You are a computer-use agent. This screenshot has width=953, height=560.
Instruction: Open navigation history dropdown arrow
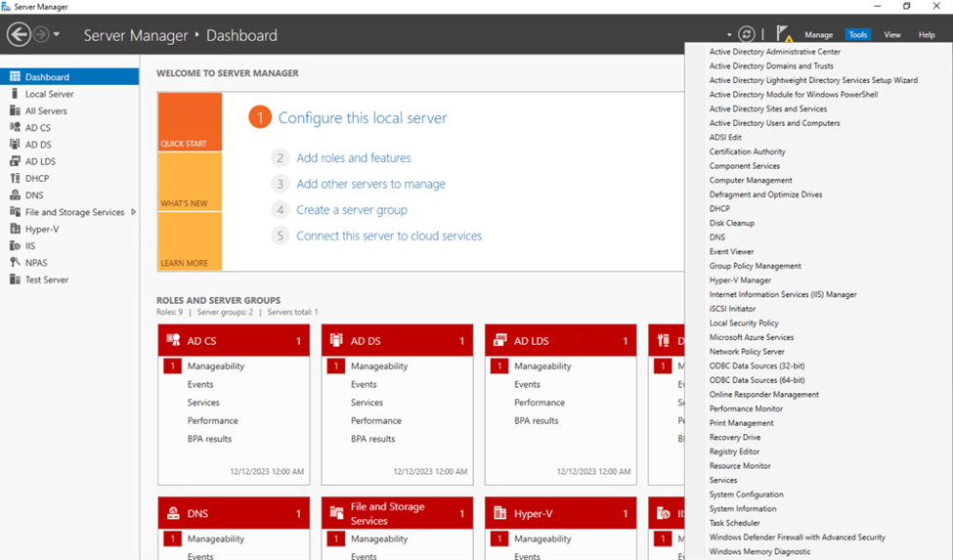pos(57,34)
